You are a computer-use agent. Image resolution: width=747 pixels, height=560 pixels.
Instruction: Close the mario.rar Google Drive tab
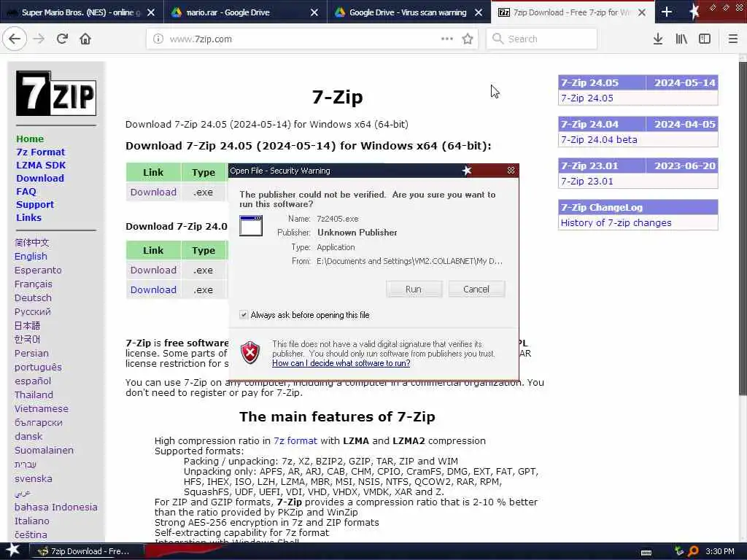(314, 12)
